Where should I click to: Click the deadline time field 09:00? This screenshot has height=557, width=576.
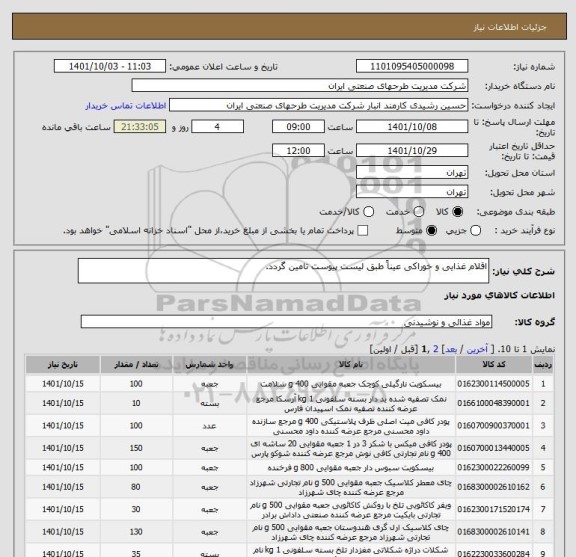tap(298, 127)
